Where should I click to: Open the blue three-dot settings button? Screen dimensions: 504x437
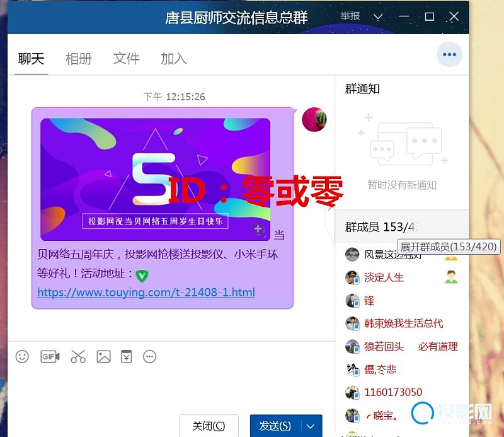[x=449, y=54]
